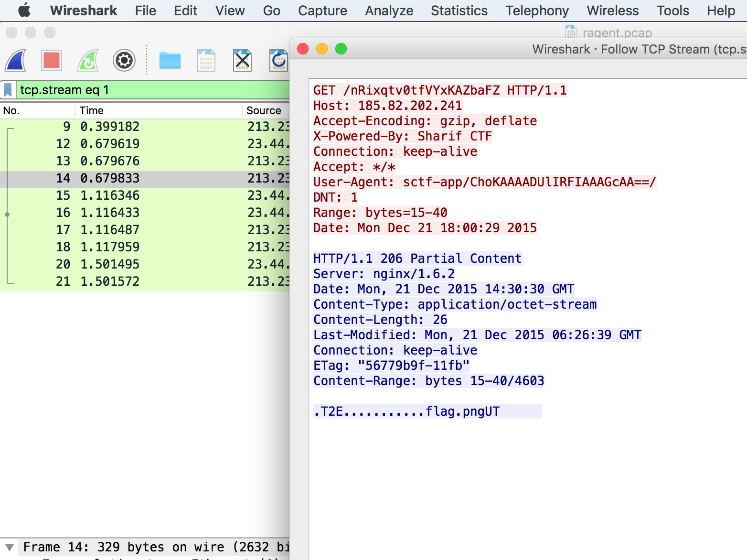This screenshot has height=560, width=747.
Task: Click the shark fin start capture icon
Action: (16, 60)
